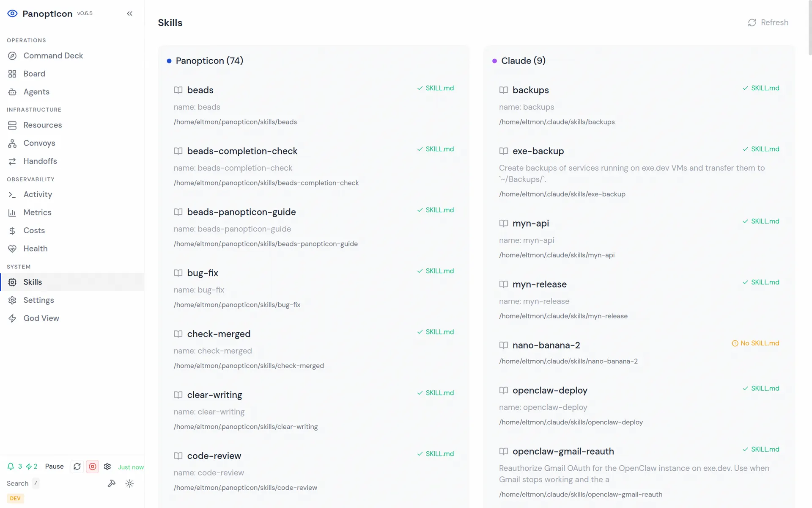Click the red record-stop icon

92,467
